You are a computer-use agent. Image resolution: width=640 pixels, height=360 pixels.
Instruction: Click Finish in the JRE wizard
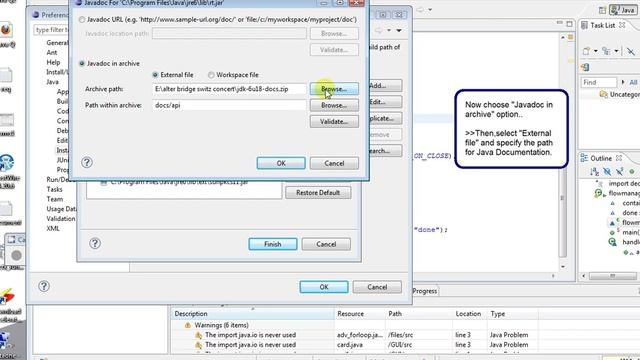pos(273,244)
